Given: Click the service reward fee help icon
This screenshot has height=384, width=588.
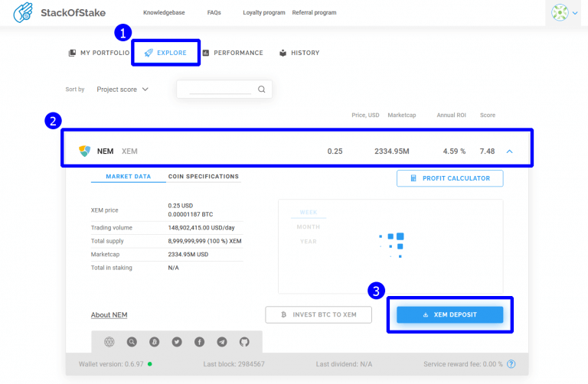Looking at the screenshot, I should pos(511,364).
